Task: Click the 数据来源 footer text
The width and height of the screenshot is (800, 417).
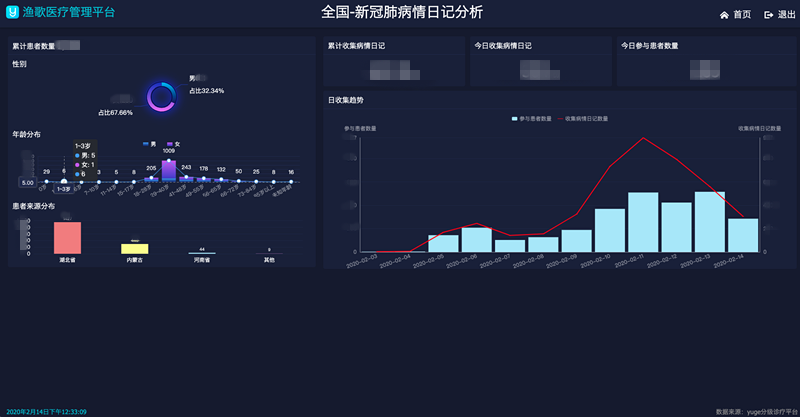Action: 757,412
